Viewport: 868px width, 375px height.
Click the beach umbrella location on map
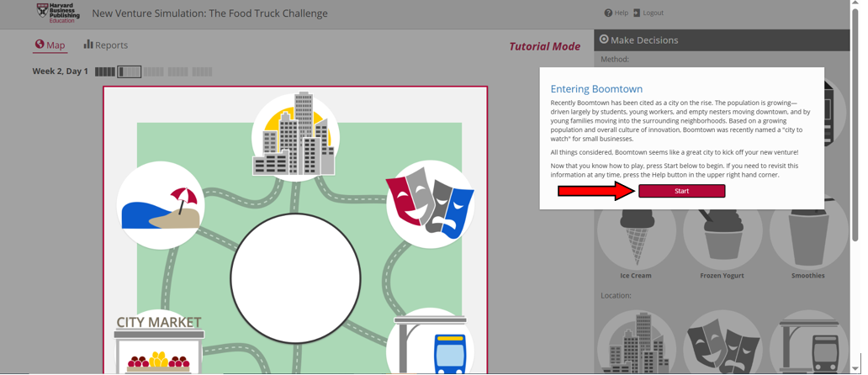pyautogui.click(x=161, y=206)
